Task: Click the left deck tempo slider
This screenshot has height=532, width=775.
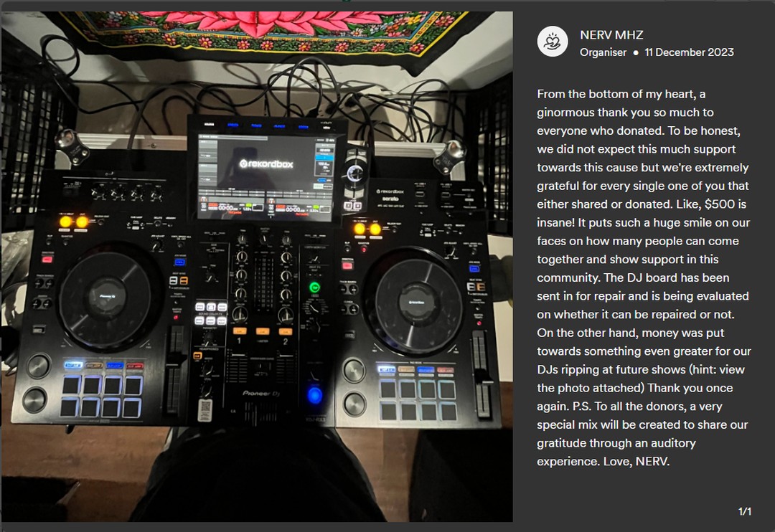Action: coord(174,369)
